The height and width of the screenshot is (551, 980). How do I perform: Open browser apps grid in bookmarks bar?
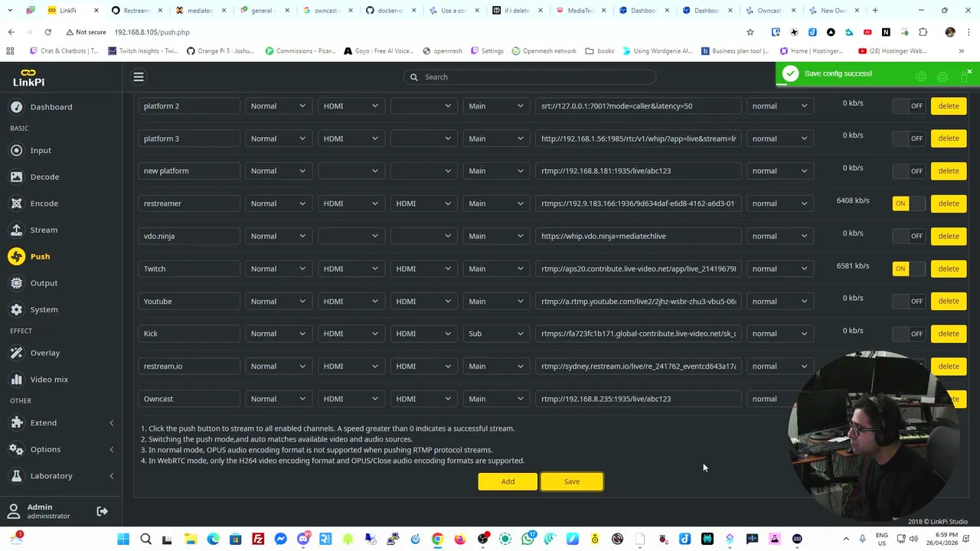coord(10,51)
